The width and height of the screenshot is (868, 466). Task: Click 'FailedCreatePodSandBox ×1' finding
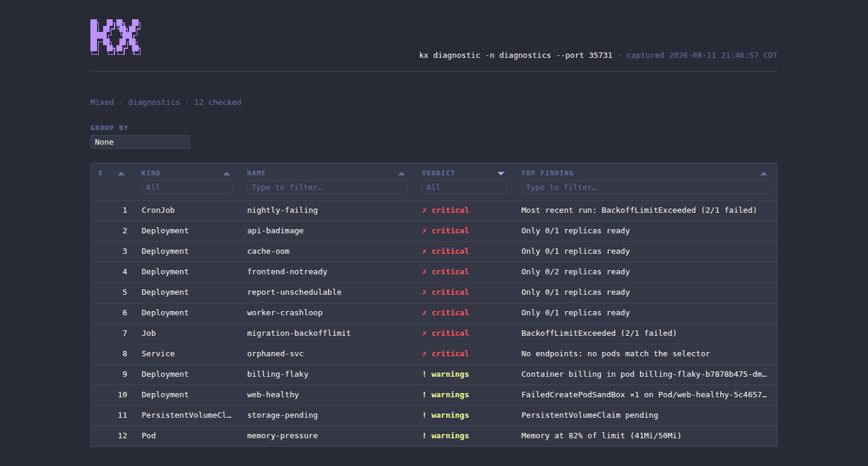click(644, 395)
